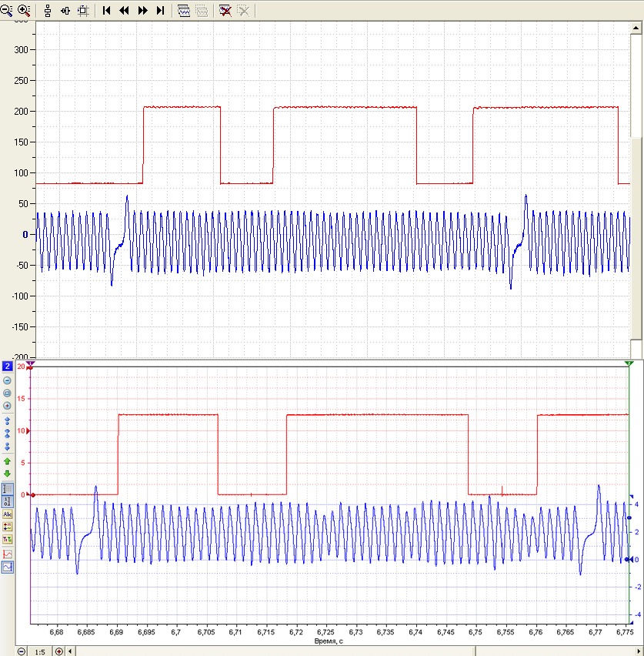Toggle the blue graph mode button

pos(7,567)
